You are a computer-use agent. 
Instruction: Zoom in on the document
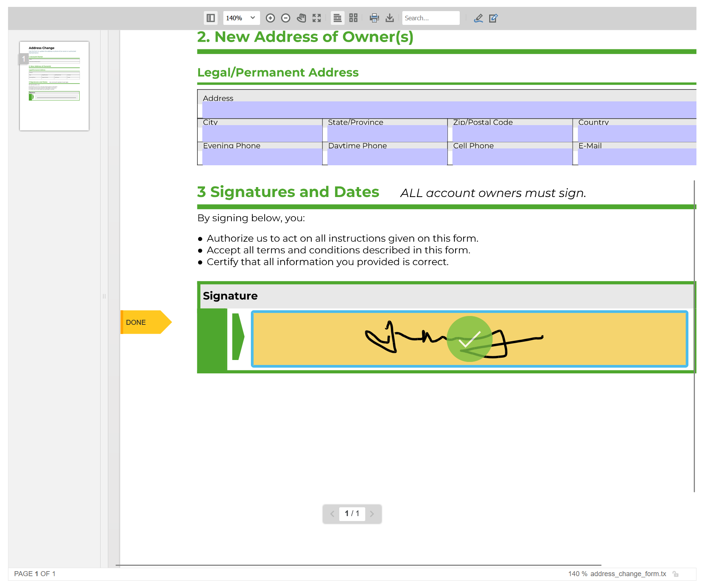tap(270, 18)
